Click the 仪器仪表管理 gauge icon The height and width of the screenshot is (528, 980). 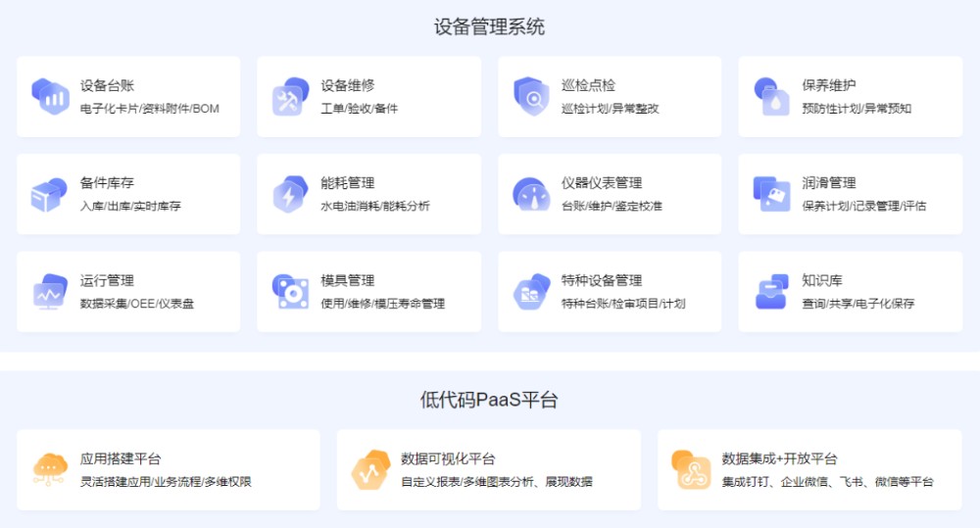coord(531,194)
